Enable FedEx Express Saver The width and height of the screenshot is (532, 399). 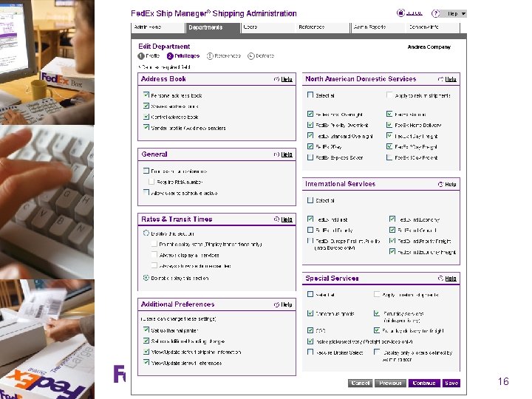(x=310, y=157)
